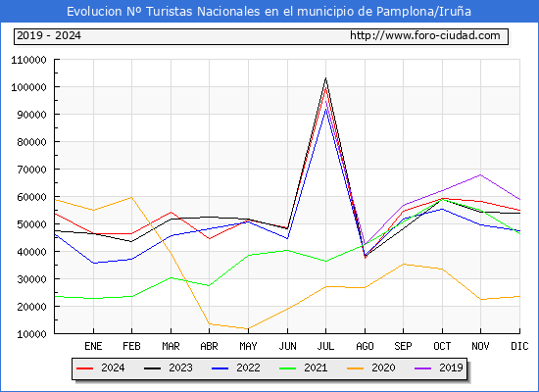Click the red 2024 legend swatch
This screenshot has width=539, height=392.
pos(84,368)
